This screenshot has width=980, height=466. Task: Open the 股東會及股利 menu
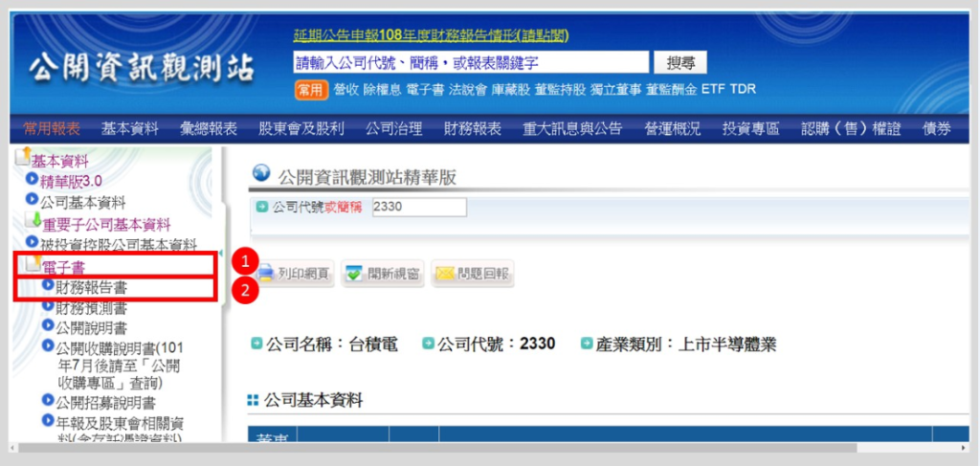(x=301, y=129)
